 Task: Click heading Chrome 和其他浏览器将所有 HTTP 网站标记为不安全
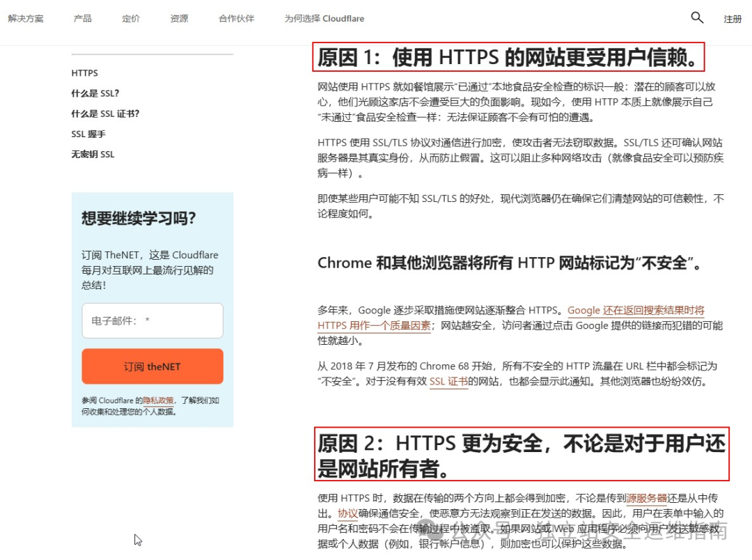point(510,263)
